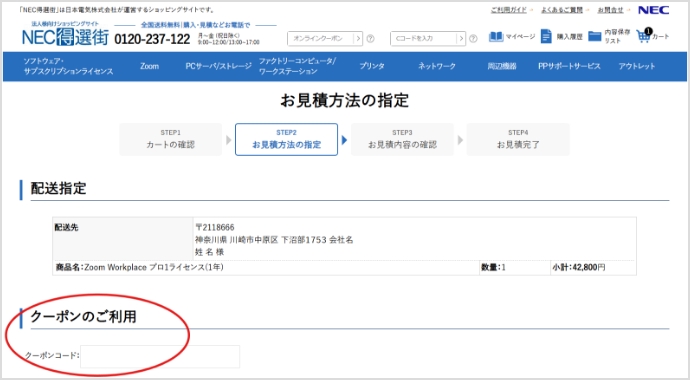Submit online coupon with arrow button
Viewport: 690px width, 380px height.
(358, 39)
